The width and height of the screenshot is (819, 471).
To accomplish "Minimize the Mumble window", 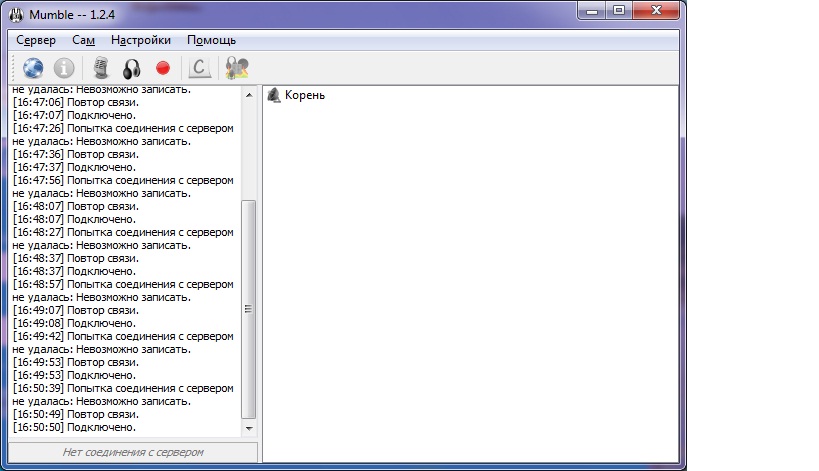I will click(x=592, y=11).
